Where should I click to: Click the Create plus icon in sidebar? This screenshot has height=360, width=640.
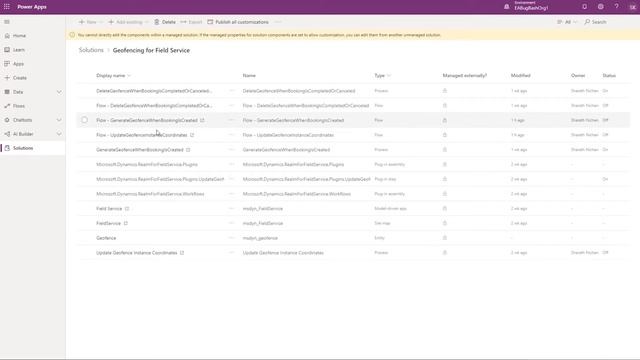[x=7, y=78]
